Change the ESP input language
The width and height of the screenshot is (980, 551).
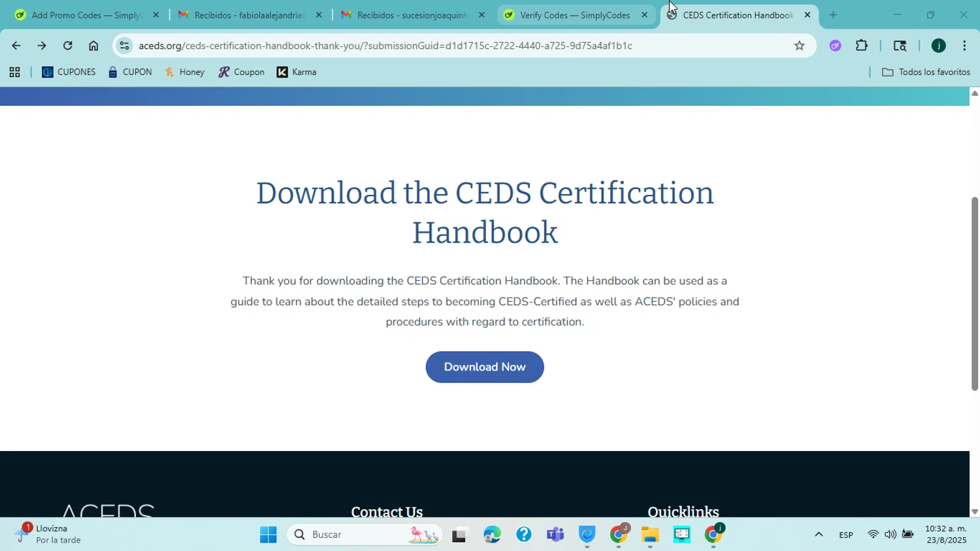pyautogui.click(x=846, y=535)
